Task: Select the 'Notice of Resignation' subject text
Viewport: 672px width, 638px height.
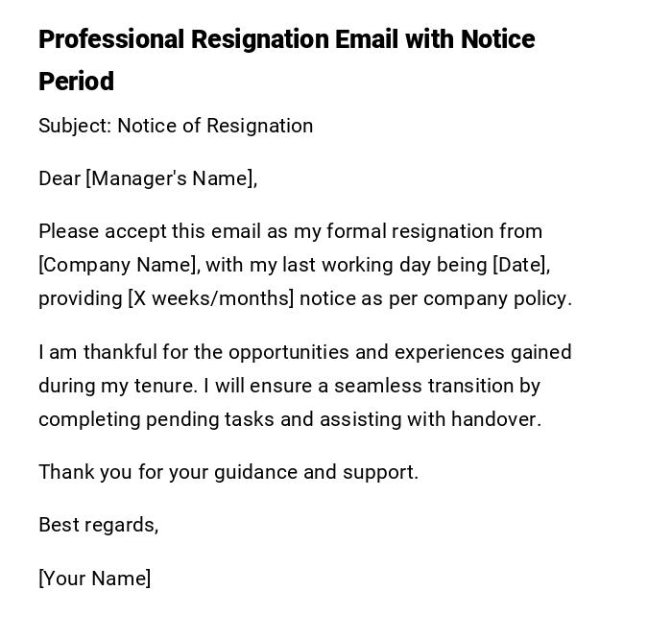Action: 215,126
